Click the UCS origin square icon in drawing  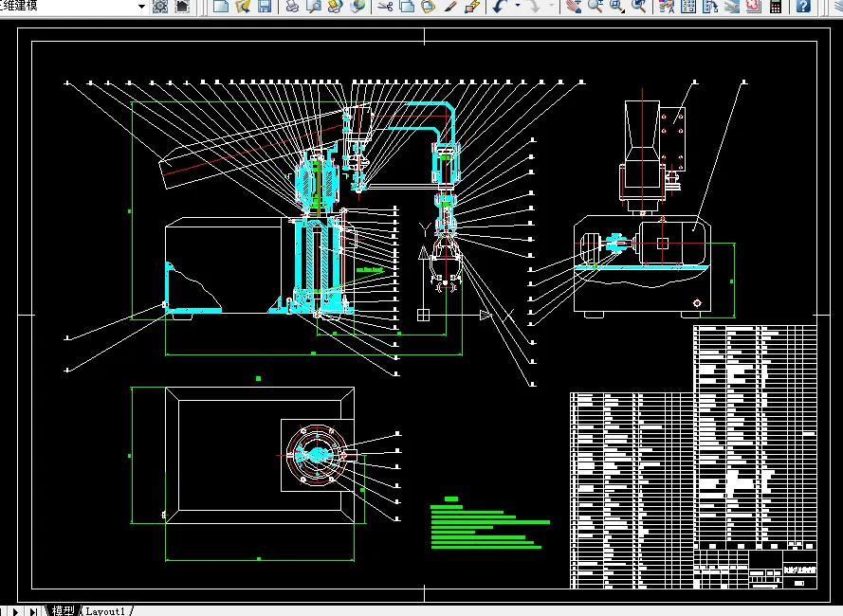point(423,315)
